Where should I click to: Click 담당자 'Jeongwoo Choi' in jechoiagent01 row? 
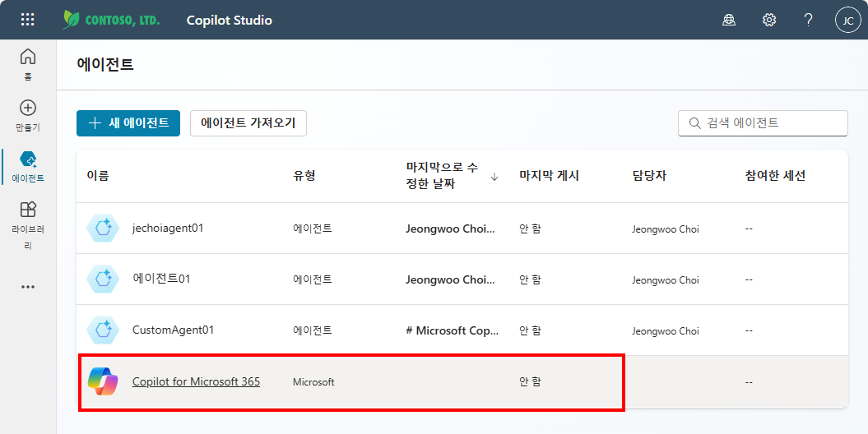666,229
